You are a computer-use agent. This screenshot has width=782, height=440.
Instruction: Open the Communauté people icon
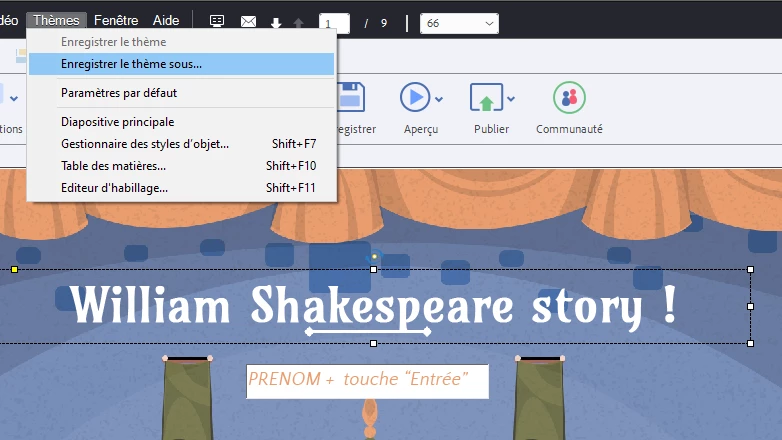pyautogui.click(x=569, y=97)
